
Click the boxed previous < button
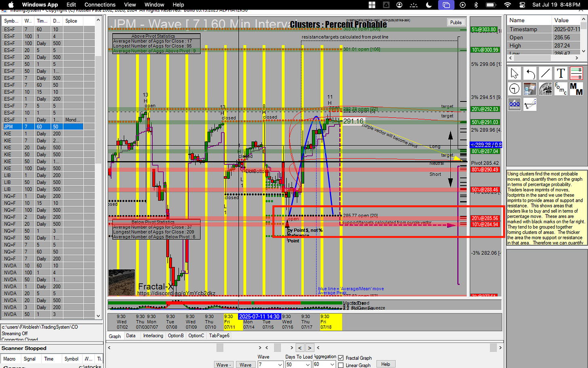[300, 348]
